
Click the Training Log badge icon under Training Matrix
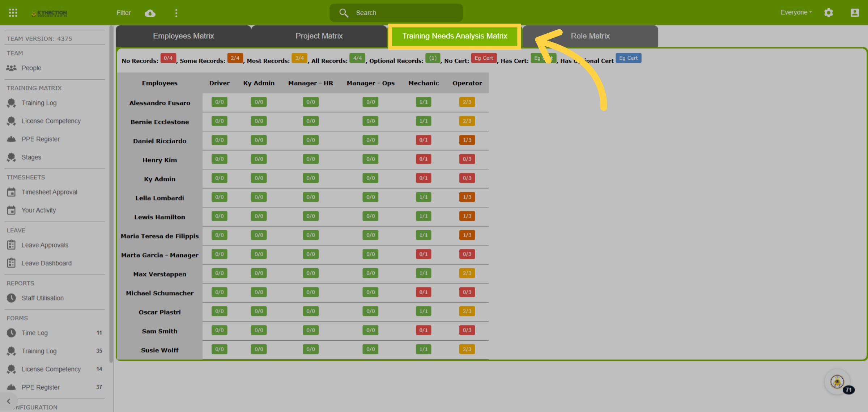[x=11, y=103]
